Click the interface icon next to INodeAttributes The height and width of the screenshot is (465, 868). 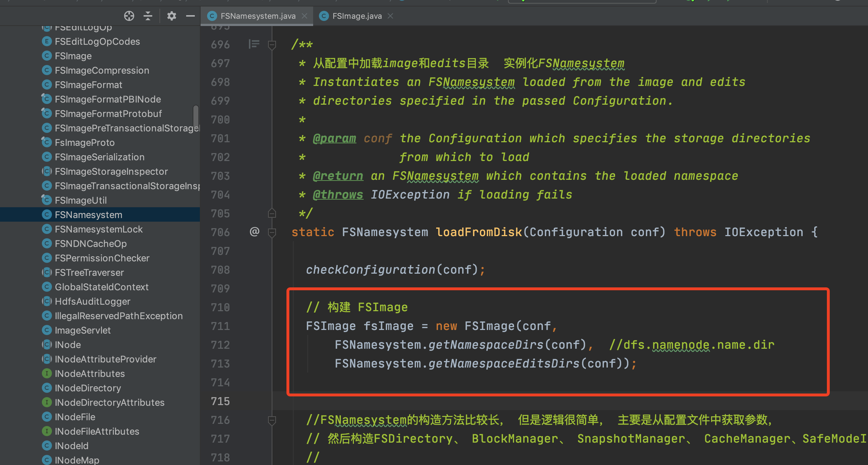pyautogui.click(x=47, y=373)
